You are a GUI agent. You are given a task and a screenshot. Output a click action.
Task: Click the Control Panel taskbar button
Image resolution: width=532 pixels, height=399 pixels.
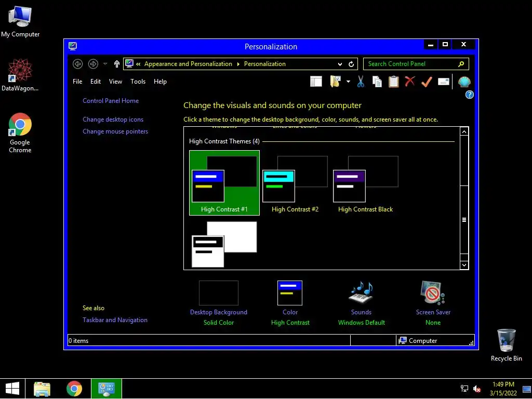point(106,389)
